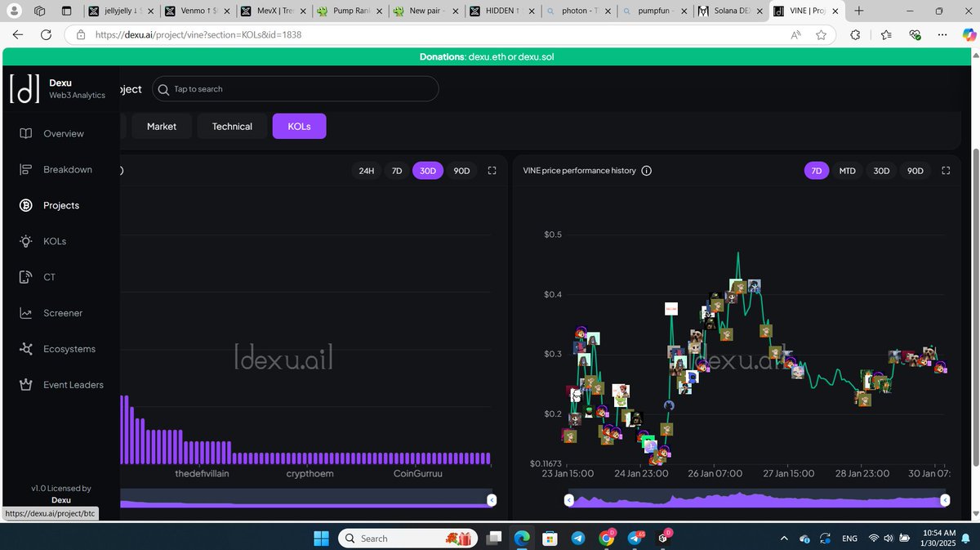
Task: Select 30D range on left chart
Action: click(x=428, y=171)
